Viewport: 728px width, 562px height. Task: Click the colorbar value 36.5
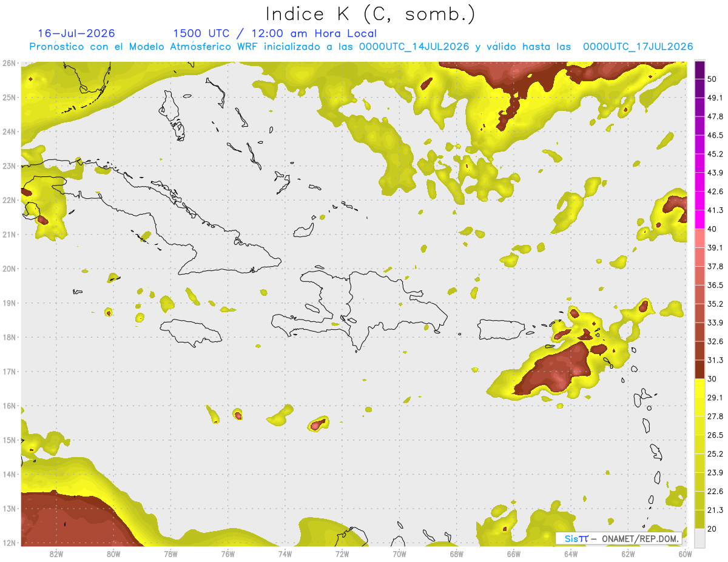click(x=715, y=285)
